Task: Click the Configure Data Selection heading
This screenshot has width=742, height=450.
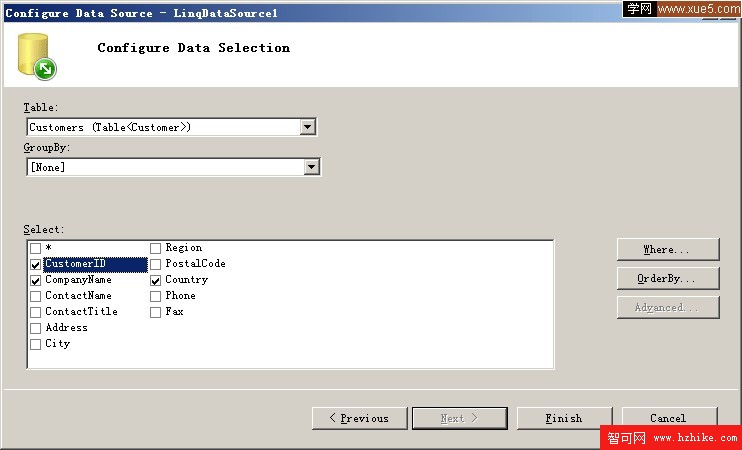Action: tap(194, 48)
